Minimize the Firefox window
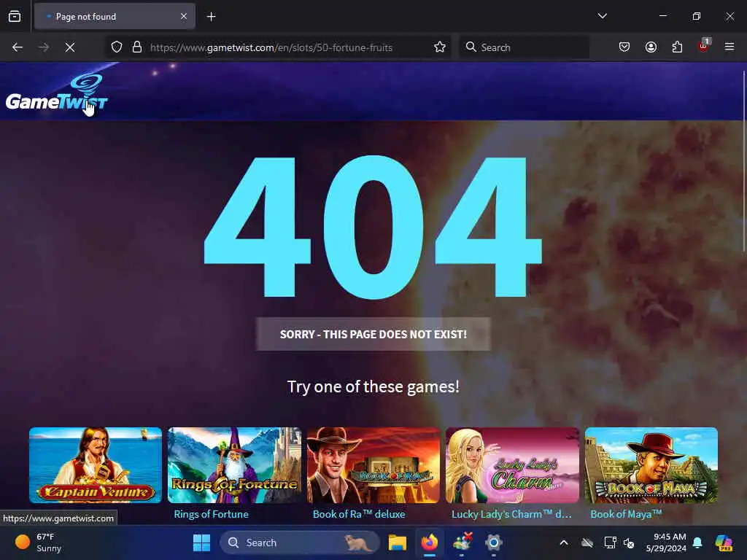 pos(662,16)
